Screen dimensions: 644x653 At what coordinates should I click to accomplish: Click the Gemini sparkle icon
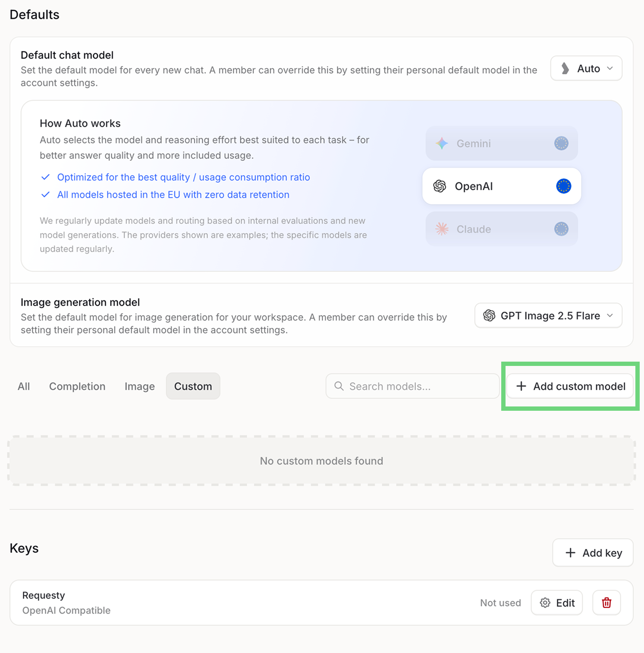tap(442, 144)
